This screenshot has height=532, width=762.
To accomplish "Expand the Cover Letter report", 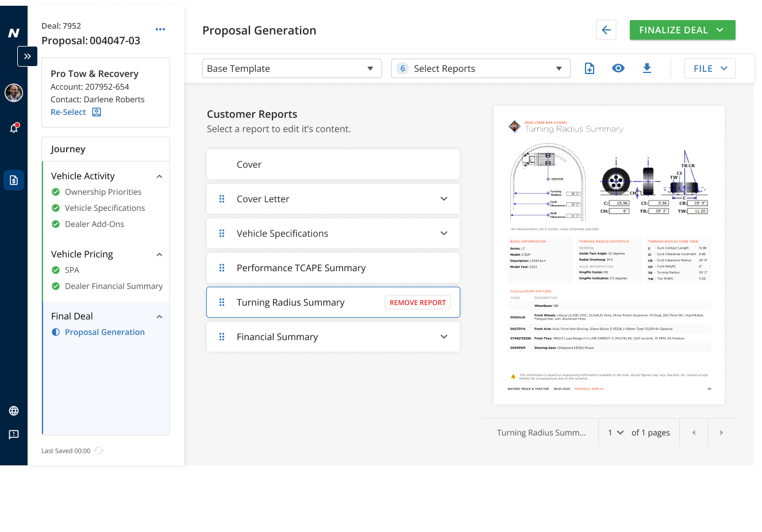I will coord(444,199).
